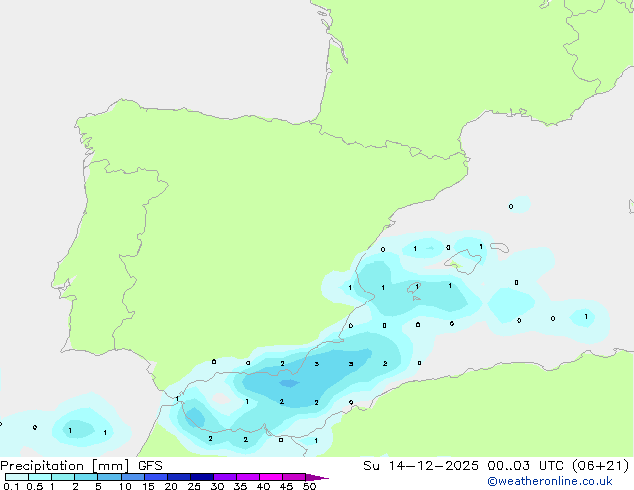Screen dimensions: 634x490
Task: Click the legend label "0.5"
Action: point(34,486)
